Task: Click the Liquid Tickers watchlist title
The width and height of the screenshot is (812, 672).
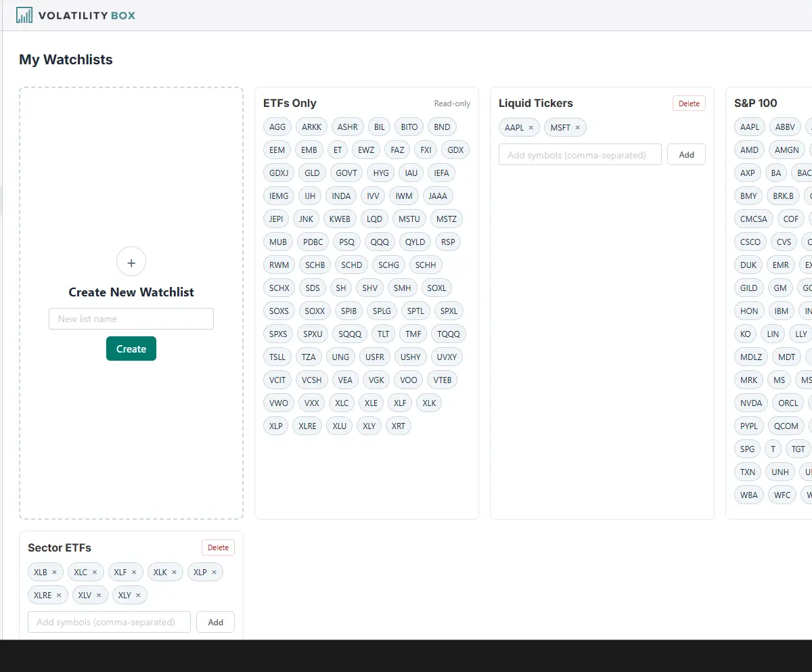Action: point(536,104)
